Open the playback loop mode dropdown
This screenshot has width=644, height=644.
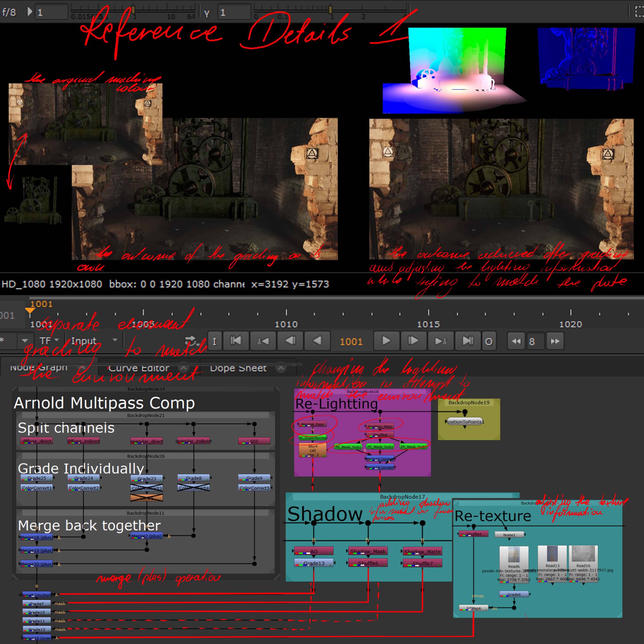(x=192, y=341)
